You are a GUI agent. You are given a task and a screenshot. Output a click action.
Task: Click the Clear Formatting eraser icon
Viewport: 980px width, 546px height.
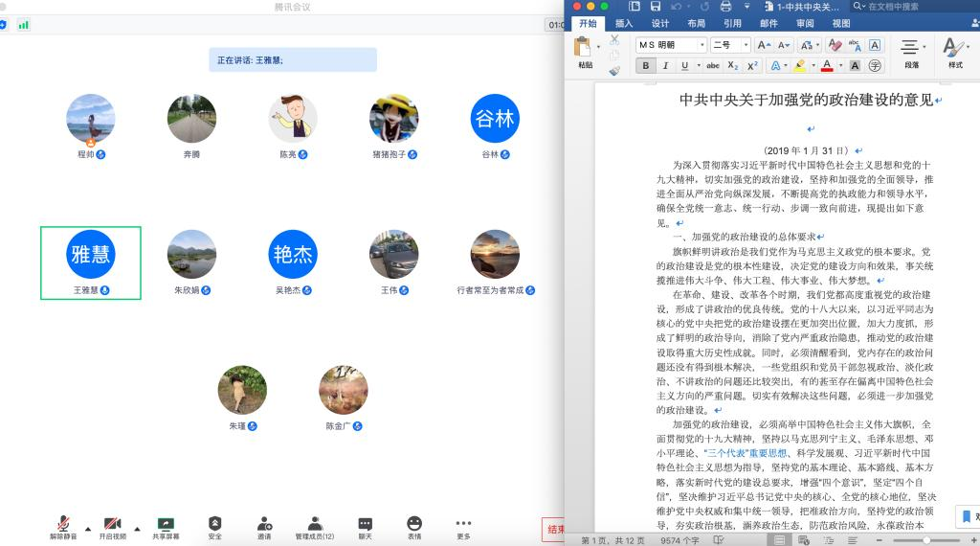tap(834, 45)
